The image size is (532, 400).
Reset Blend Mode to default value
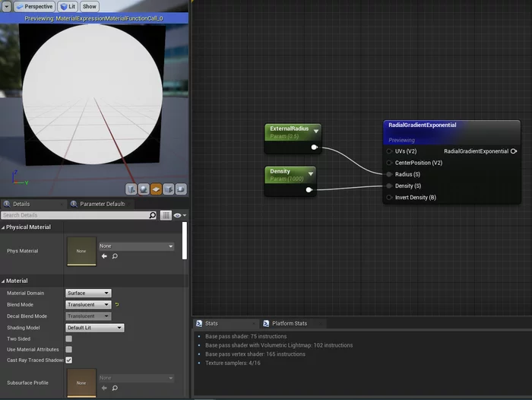(117, 305)
